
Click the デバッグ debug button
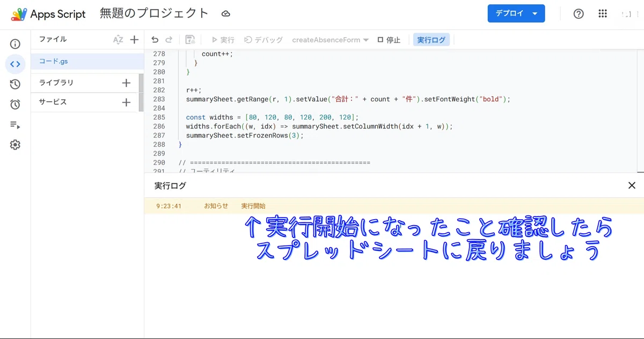click(x=264, y=40)
